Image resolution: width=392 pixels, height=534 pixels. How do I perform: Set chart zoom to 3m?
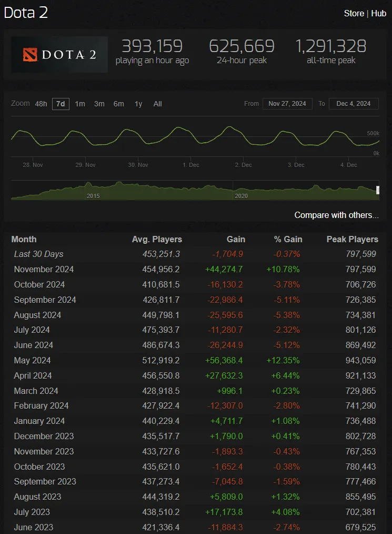pyautogui.click(x=99, y=104)
